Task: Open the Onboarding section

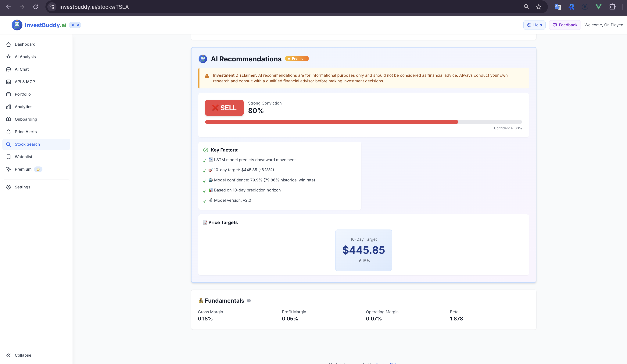Action: pyautogui.click(x=26, y=119)
